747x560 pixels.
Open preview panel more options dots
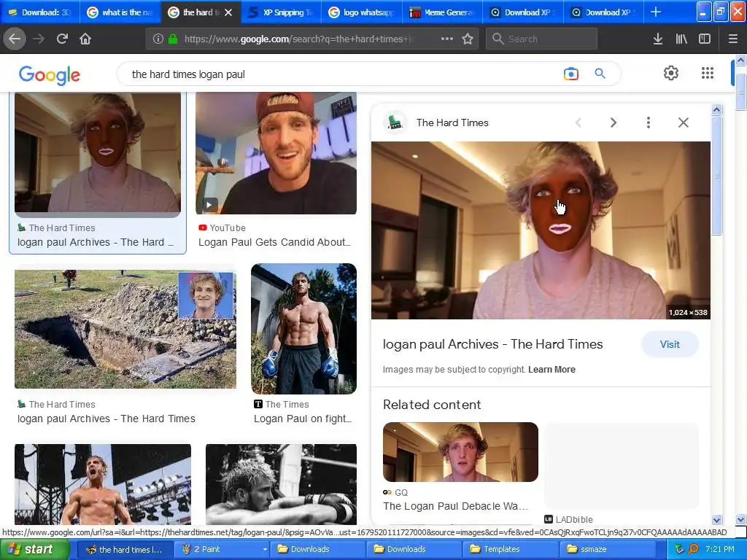click(x=648, y=122)
